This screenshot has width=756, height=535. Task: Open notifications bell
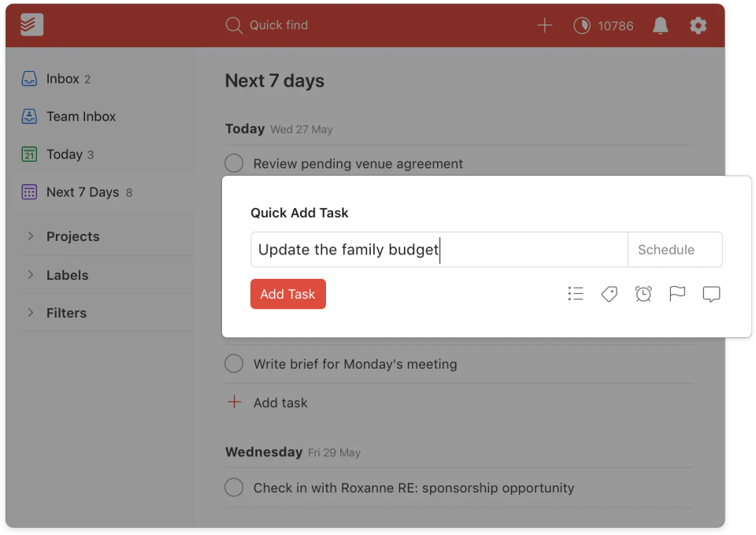click(x=661, y=25)
